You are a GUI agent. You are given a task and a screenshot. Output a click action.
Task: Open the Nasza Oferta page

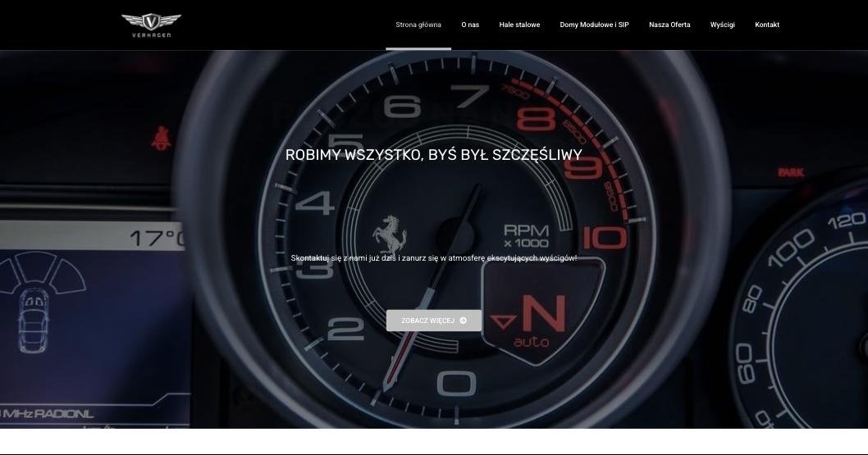coord(669,25)
